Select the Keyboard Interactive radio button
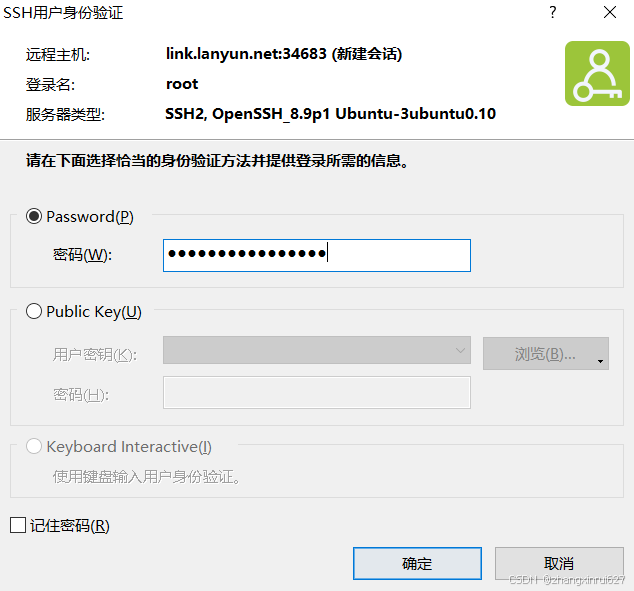The image size is (634, 591). [x=34, y=447]
